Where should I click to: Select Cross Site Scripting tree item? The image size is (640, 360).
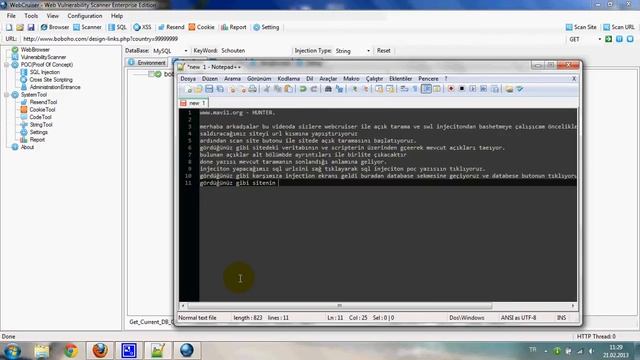coord(51,80)
